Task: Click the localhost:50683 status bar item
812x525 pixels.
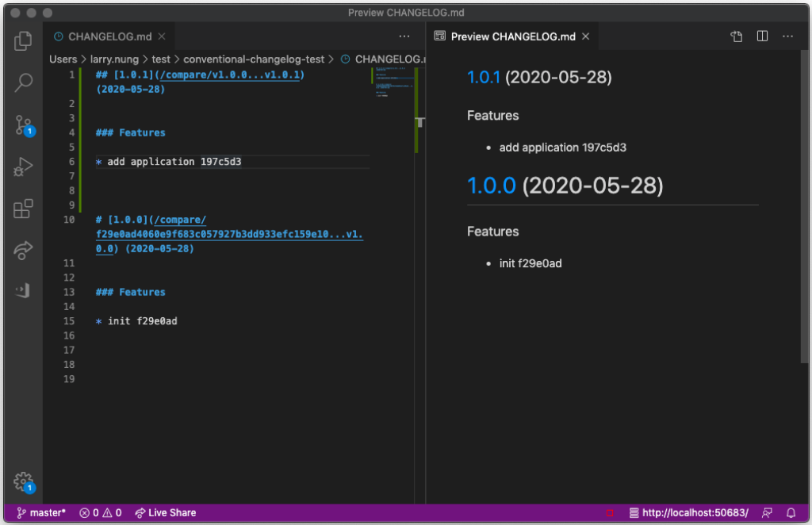Action: (689, 513)
